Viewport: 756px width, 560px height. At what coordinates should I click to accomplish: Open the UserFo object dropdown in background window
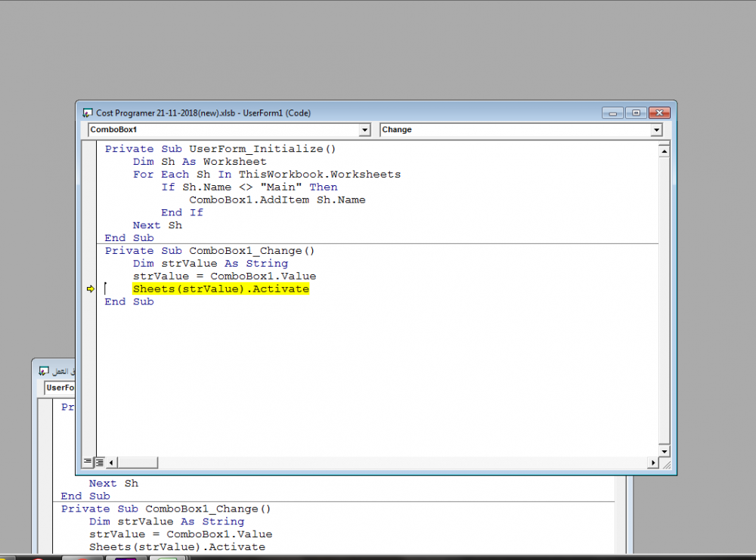pos(60,388)
